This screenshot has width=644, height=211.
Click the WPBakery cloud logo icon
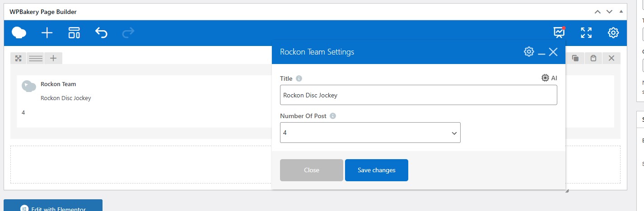19,32
